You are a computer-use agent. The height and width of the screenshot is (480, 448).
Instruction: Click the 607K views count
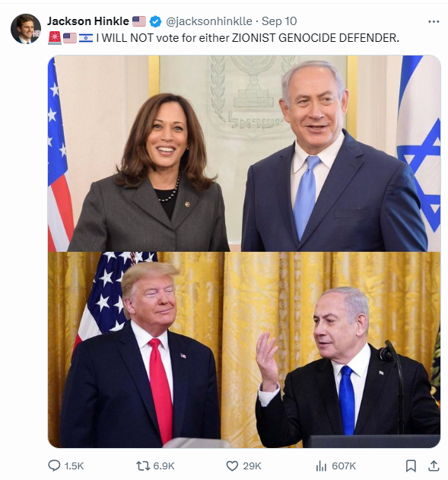[344, 466]
